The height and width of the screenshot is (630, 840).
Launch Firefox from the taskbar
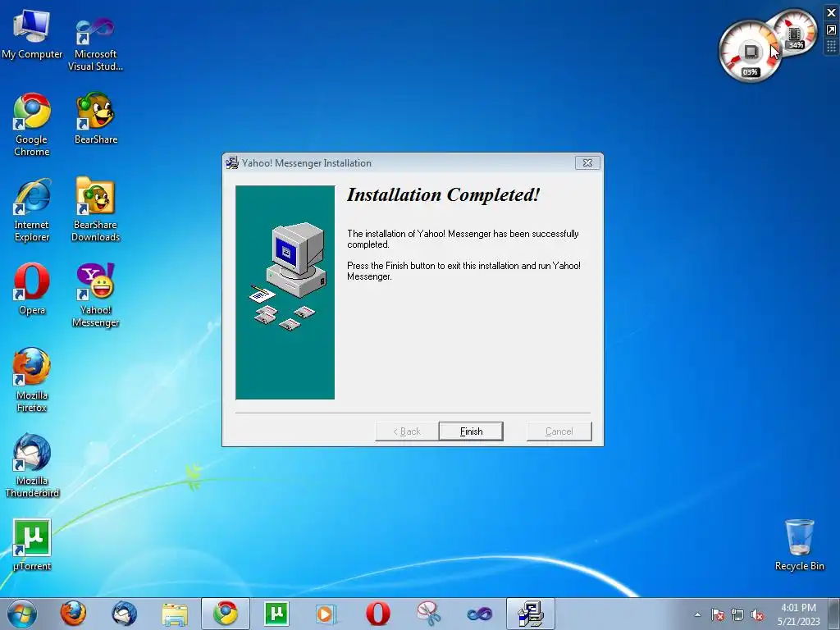[x=73, y=614]
